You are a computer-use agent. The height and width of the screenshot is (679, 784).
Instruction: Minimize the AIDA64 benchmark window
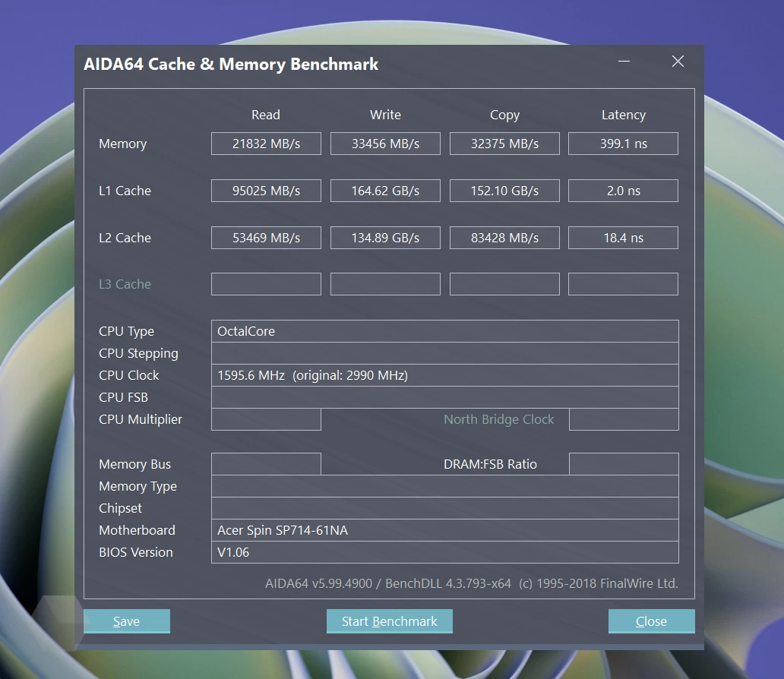pyautogui.click(x=624, y=62)
